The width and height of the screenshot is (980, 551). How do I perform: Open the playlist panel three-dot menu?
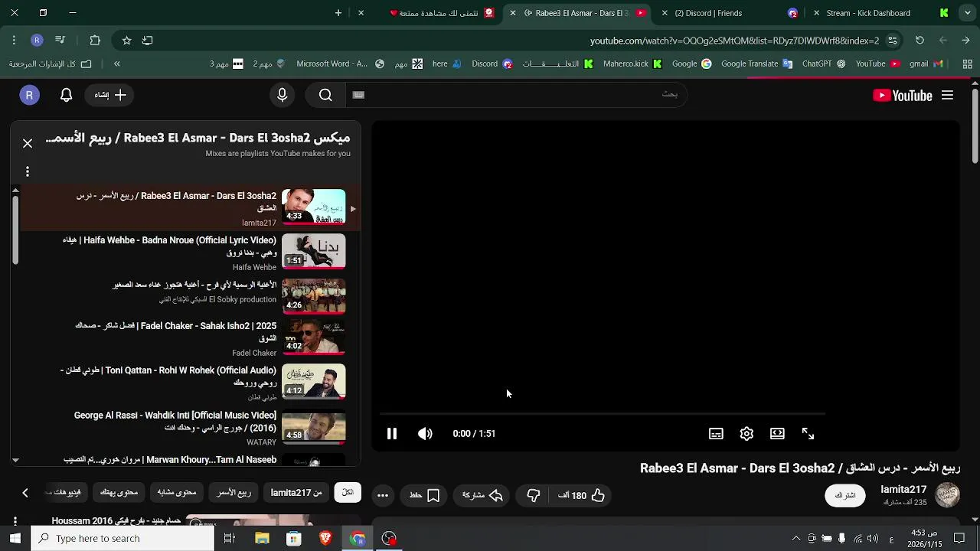coord(28,171)
